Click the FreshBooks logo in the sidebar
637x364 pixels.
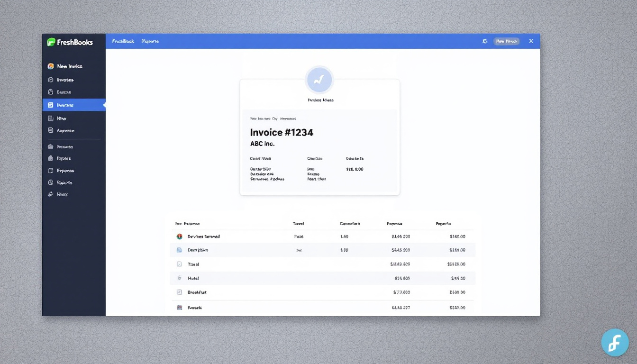point(70,42)
